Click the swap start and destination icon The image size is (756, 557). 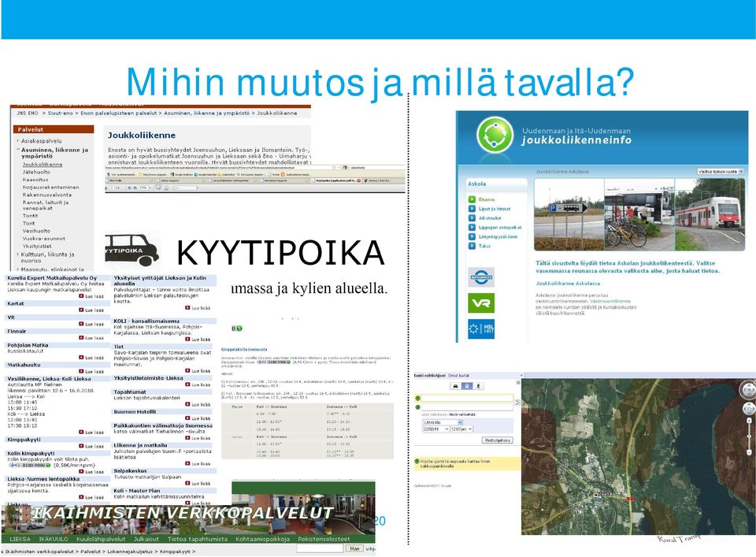pos(517,403)
